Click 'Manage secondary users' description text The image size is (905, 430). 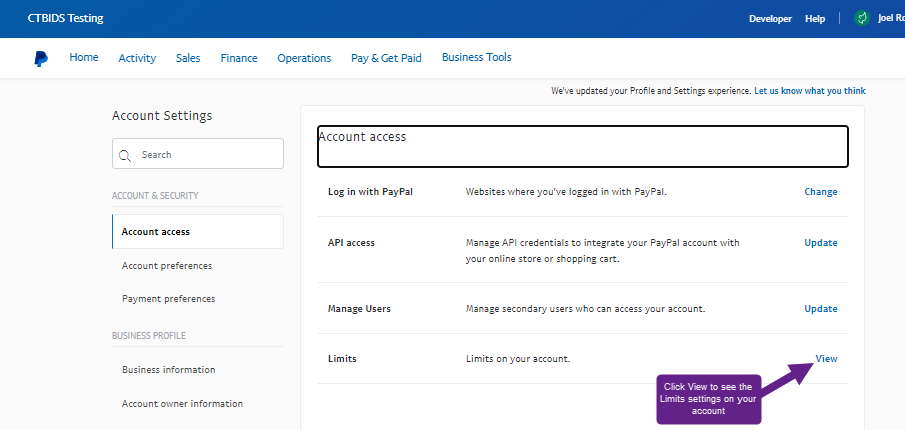pyautogui.click(x=586, y=308)
